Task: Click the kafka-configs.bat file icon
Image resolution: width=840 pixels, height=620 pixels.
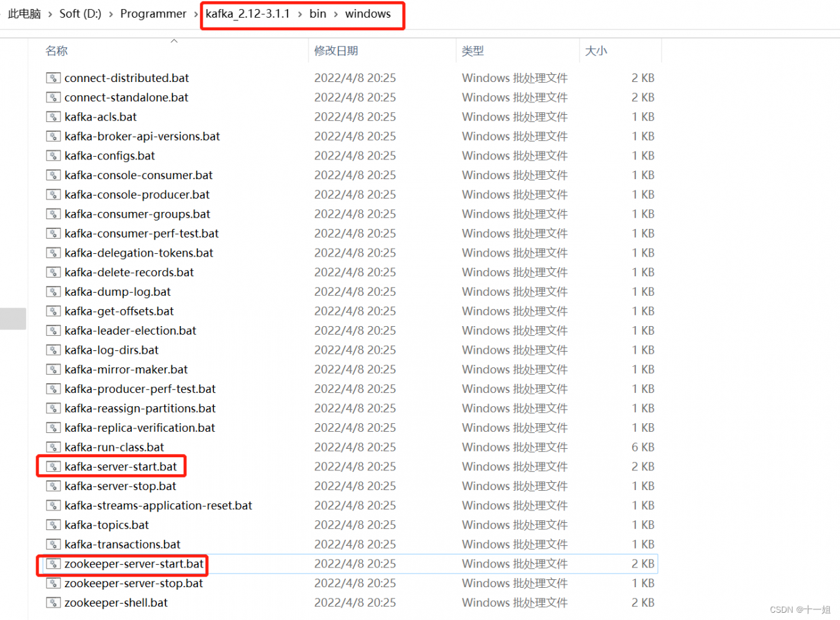Action: pos(53,156)
